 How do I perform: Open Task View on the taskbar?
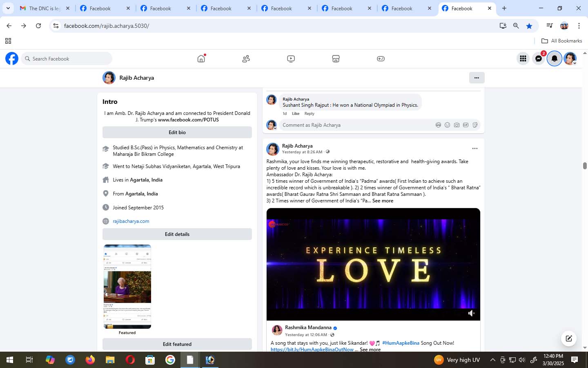[x=29, y=360]
